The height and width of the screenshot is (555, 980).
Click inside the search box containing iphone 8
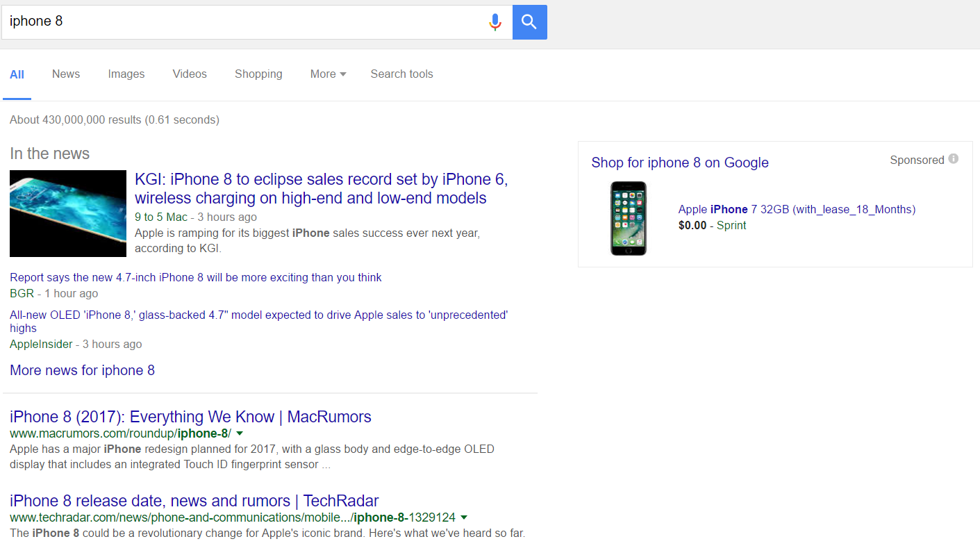[243, 22]
